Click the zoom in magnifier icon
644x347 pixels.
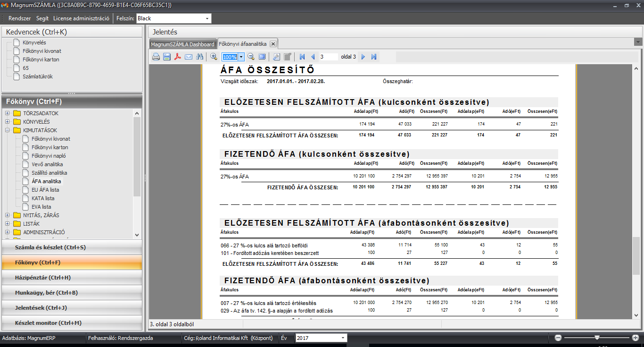click(214, 57)
